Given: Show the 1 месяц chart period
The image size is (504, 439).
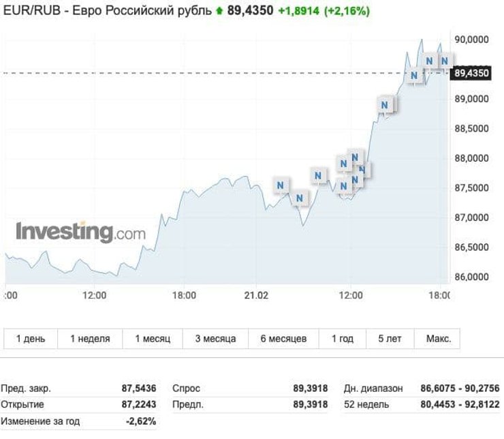Looking at the screenshot, I should [152, 339].
